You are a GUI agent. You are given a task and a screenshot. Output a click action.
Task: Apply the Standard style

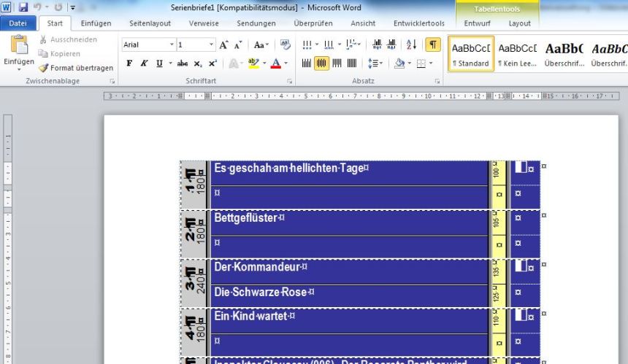coord(471,53)
